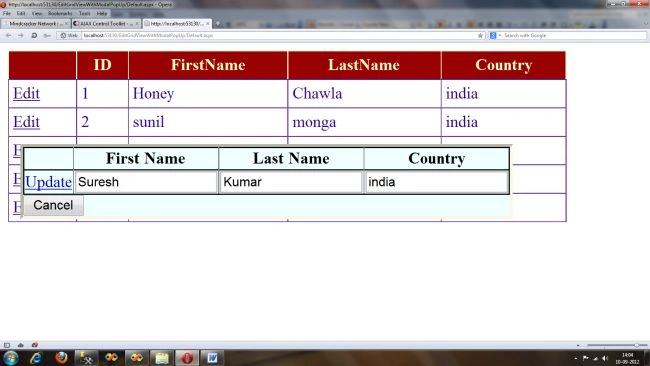Select the Honey first name cell
This screenshot has height=366, width=650.
click(208, 94)
